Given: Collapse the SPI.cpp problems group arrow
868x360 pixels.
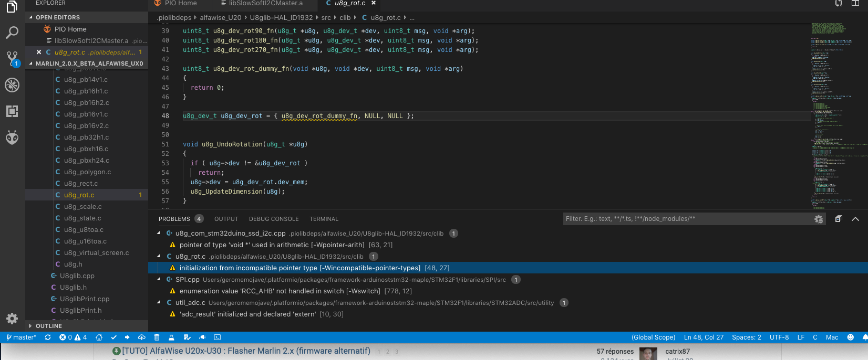Looking at the screenshot, I should [159, 280].
